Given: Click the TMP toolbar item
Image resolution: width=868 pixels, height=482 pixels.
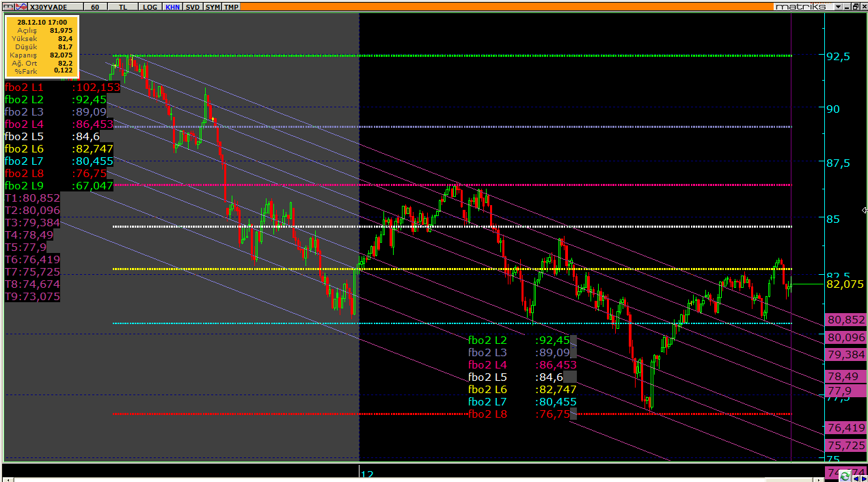Looking at the screenshot, I should (x=231, y=6).
